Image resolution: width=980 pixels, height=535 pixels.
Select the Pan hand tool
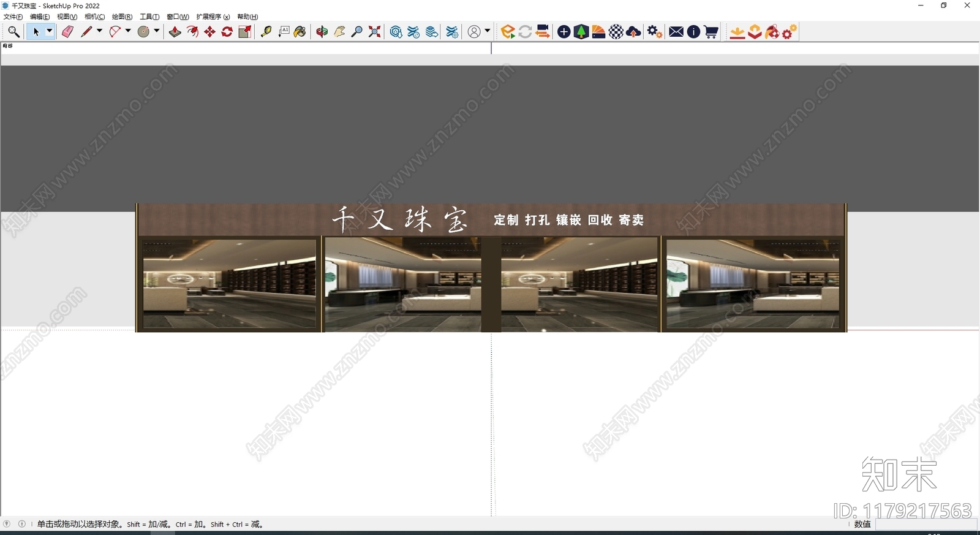(x=339, y=32)
